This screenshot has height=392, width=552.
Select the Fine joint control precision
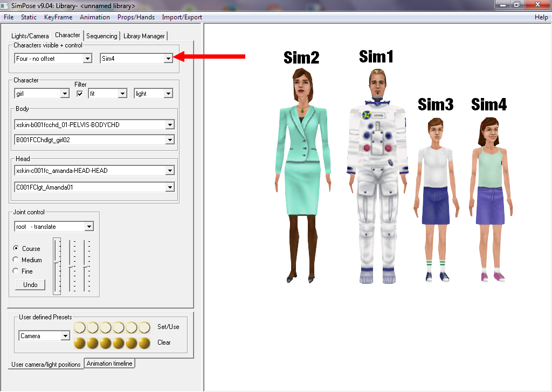click(16, 271)
